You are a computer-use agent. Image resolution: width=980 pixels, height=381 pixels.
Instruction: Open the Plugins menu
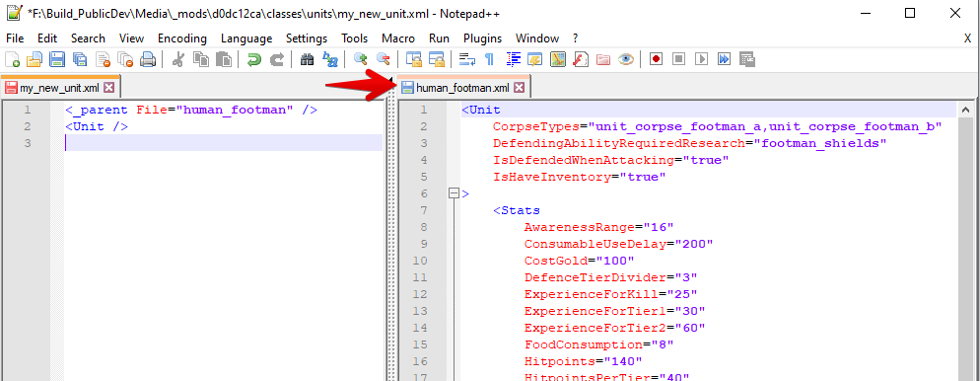coord(482,38)
